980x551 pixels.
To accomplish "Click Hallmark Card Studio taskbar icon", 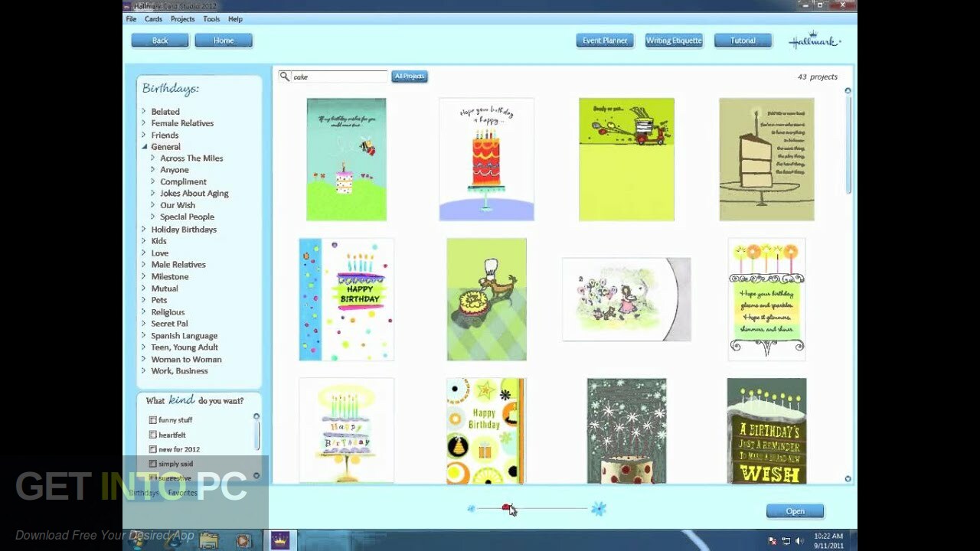I will [279, 540].
